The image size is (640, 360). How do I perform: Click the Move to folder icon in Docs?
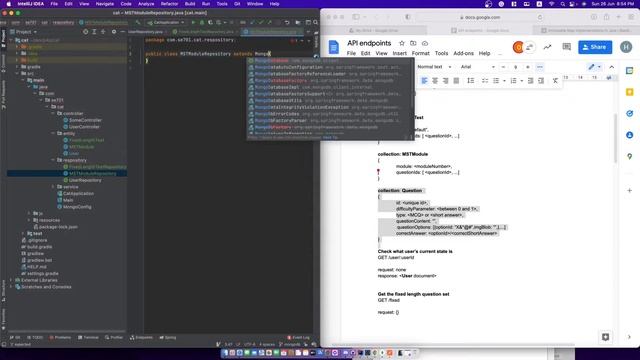[x=413, y=43]
